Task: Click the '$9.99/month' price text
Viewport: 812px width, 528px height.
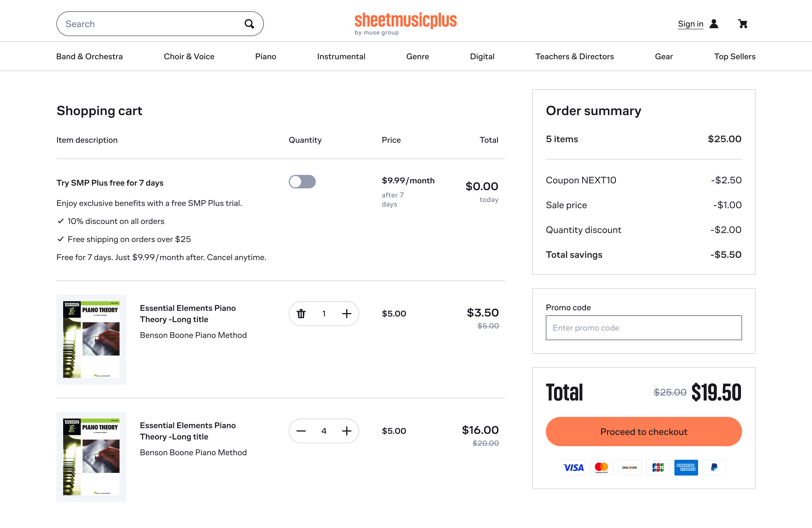Action: (408, 181)
